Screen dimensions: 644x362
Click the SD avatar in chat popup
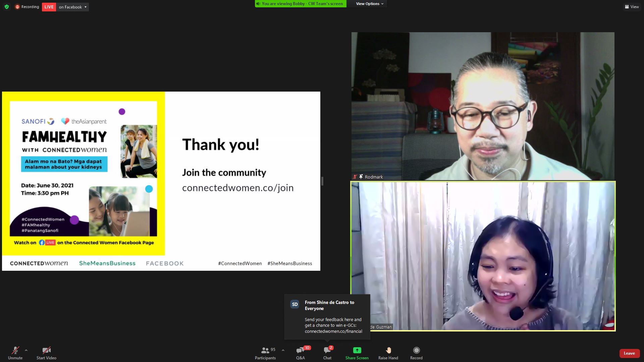(295, 304)
